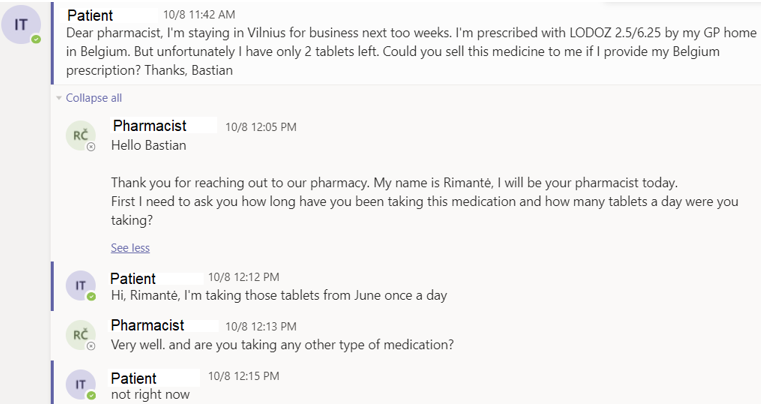Select the 10/8 11:42 AM timestamp

click(x=199, y=15)
